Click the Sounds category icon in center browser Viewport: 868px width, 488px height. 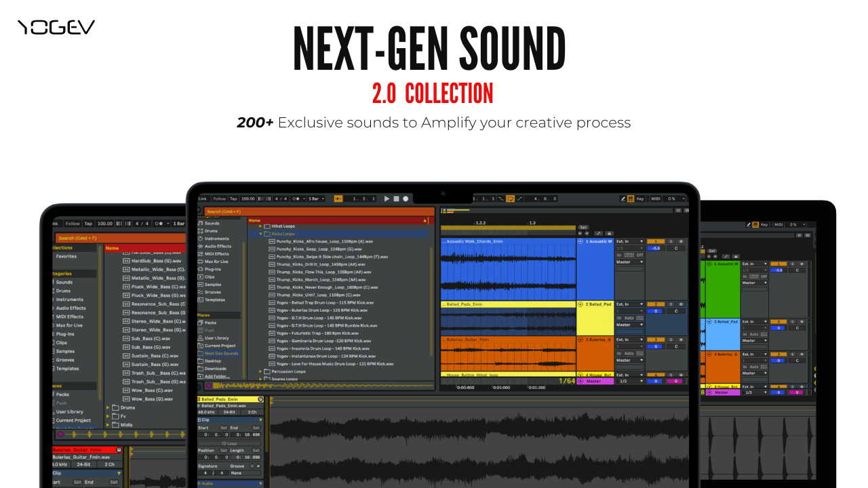click(200, 223)
